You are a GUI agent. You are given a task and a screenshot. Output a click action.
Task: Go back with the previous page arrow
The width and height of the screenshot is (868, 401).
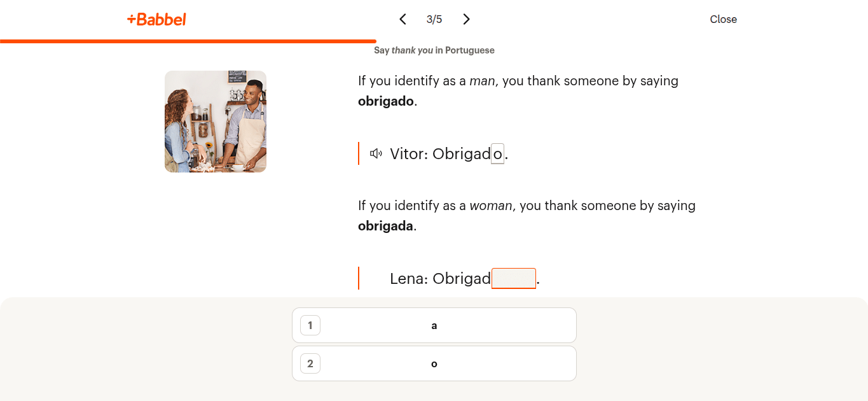tap(403, 19)
